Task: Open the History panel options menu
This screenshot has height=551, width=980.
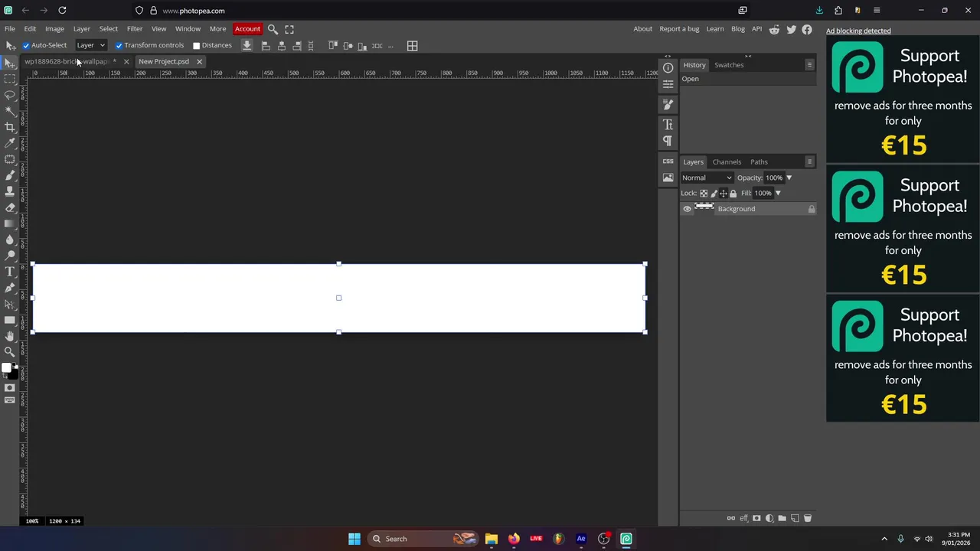Action: (809, 65)
